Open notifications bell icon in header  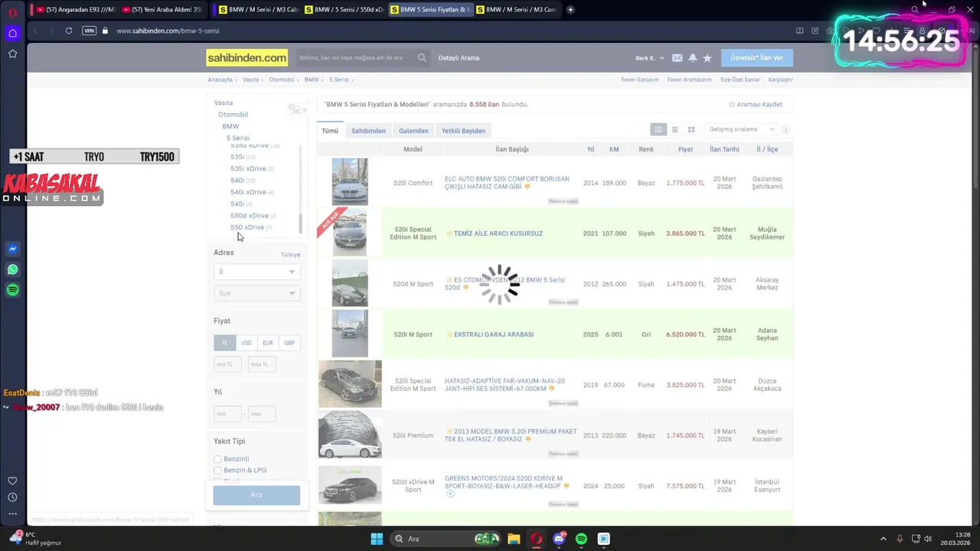pyautogui.click(x=692, y=58)
